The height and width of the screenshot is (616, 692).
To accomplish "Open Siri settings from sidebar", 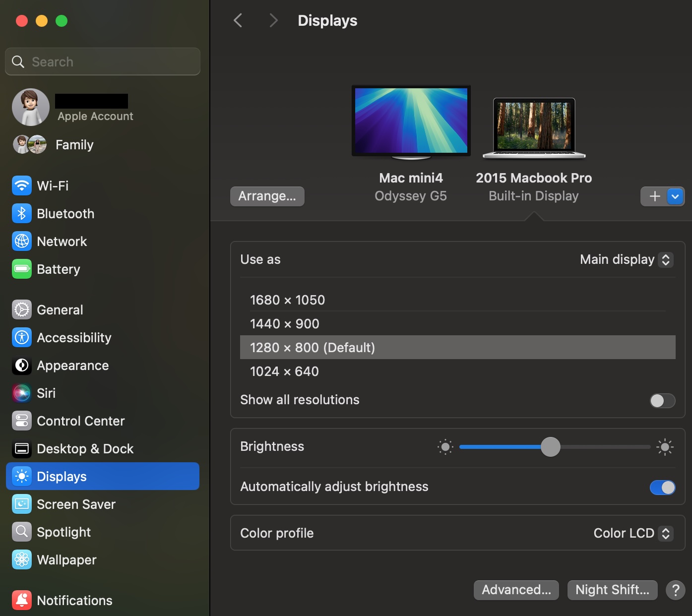I will pyautogui.click(x=103, y=393).
